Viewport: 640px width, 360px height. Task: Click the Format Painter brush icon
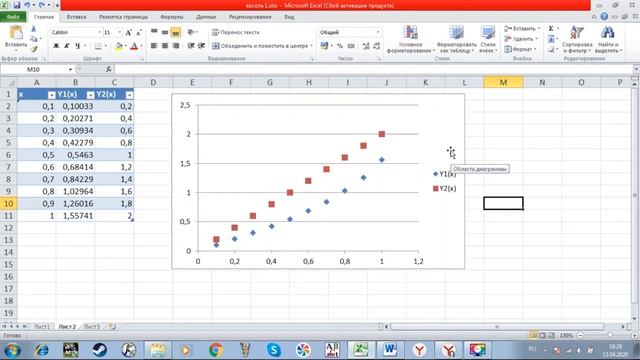[34, 49]
